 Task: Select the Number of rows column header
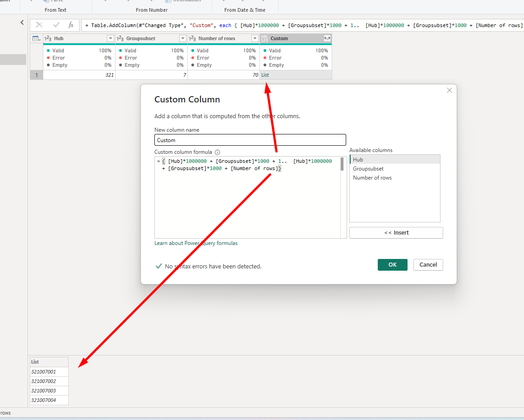click(x=223, y=38)
